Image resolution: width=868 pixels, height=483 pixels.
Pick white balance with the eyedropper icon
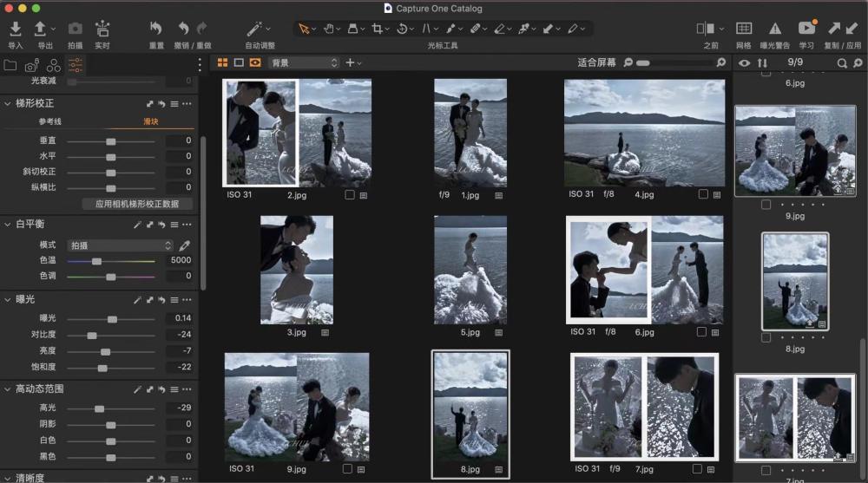[184, 245]
